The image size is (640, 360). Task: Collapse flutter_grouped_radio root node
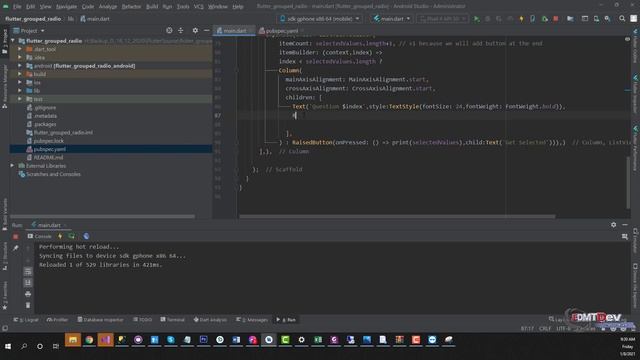13,41
